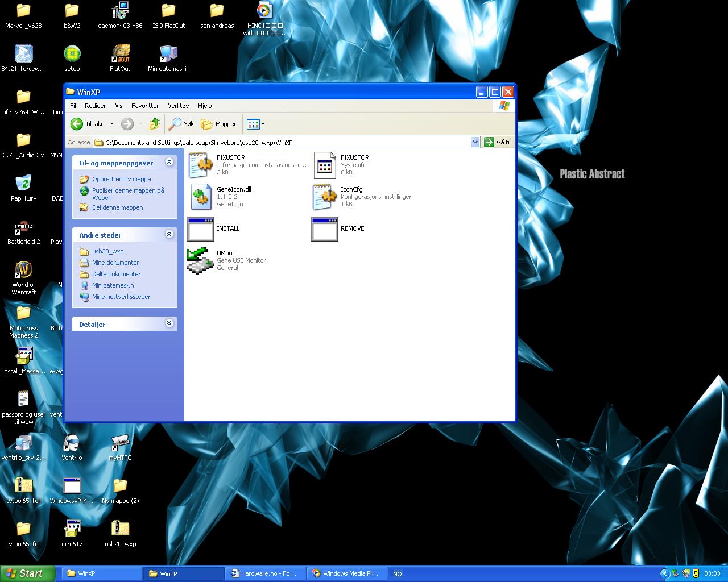Open the Rediger menu
728x582 pixels.
click(95, 106)
